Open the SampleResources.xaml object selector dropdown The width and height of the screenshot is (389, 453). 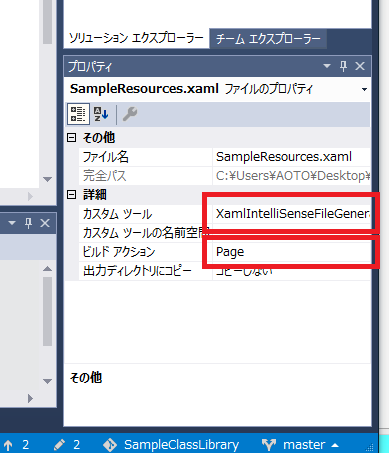364,89
